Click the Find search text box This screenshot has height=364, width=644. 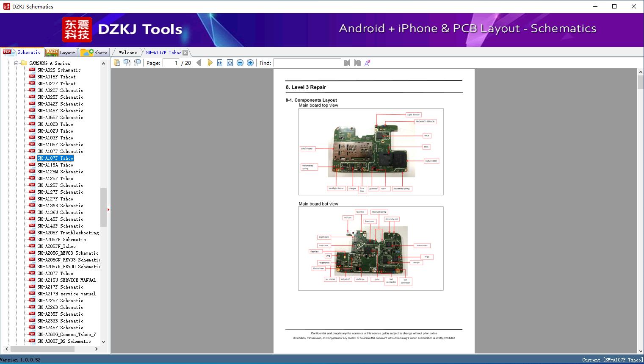pyautogui.click(x=307, y=63)
